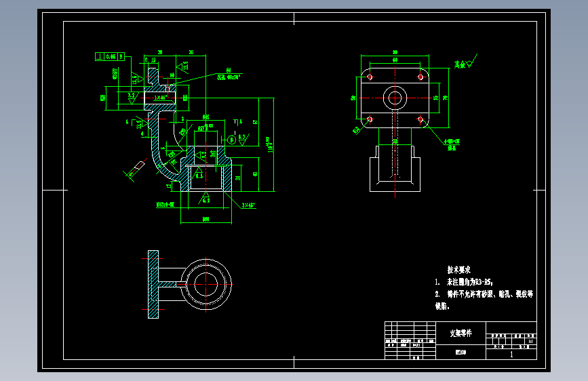Click the '技术要求' heading text
Screen dimensions: 588x381
click(458, 270)
